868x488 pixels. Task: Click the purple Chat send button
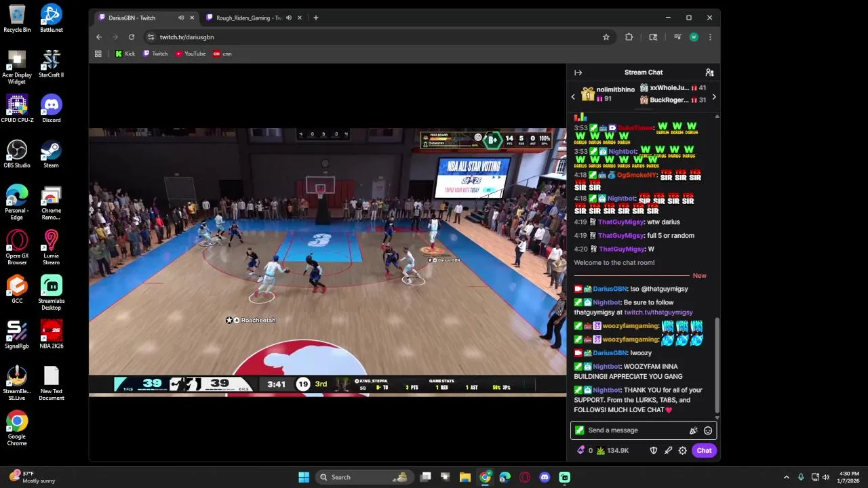click(704, 450)
